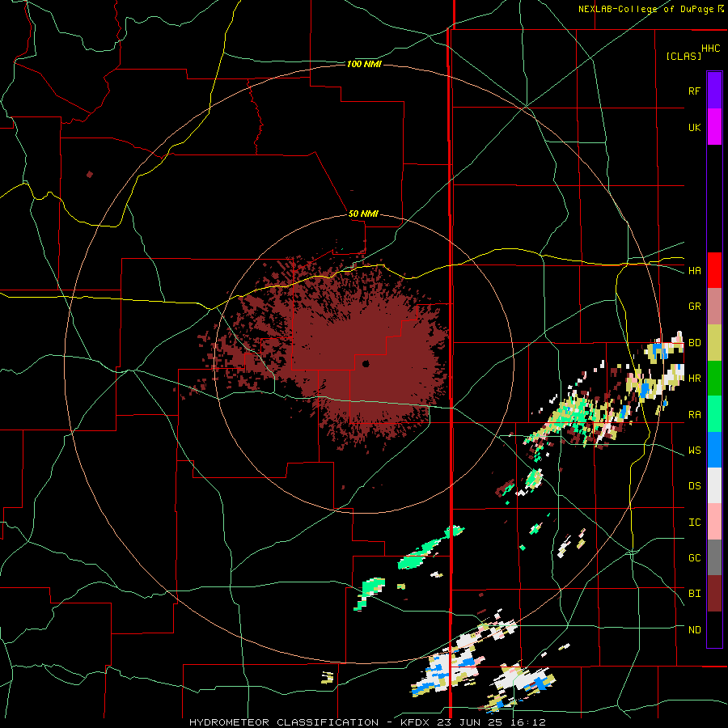Click the DS legend label
728x728 pixels.
tap(694, 485)
